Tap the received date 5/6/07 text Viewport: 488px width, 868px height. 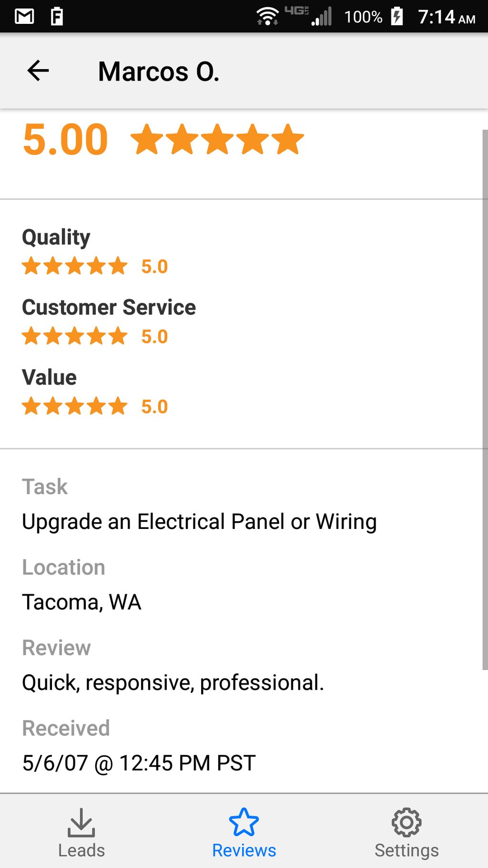point(139,763)
